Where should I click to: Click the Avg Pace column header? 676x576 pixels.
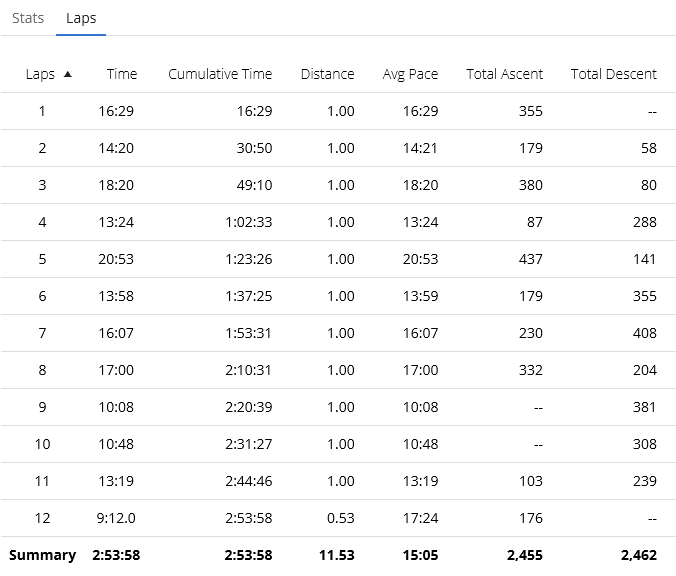pyautogui.click(x=410, y=74)
